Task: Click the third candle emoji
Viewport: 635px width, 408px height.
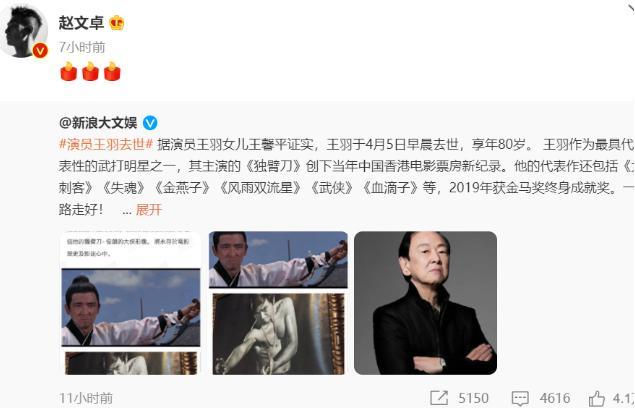Action: pos(112,71)
